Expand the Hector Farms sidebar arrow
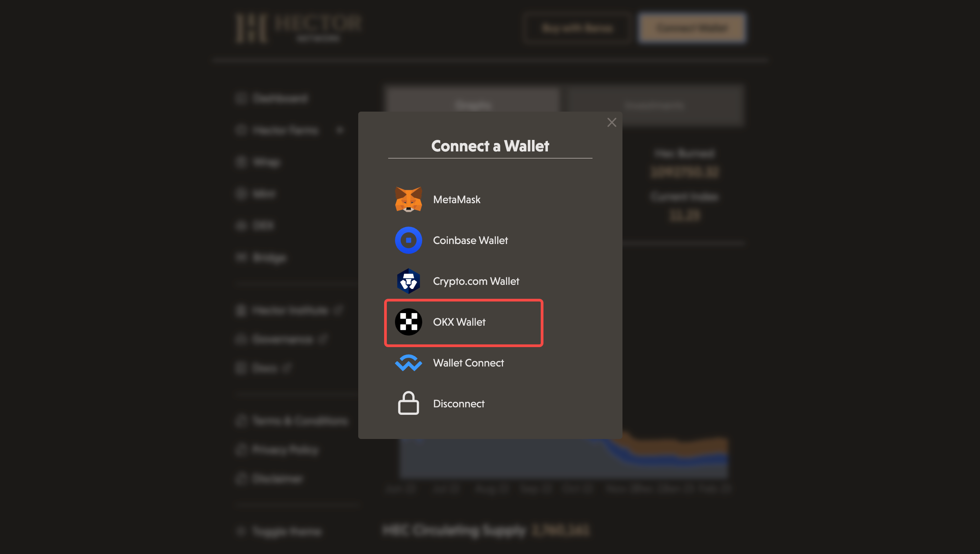Viewport: 980px width, 554px height. coord(339,131)
